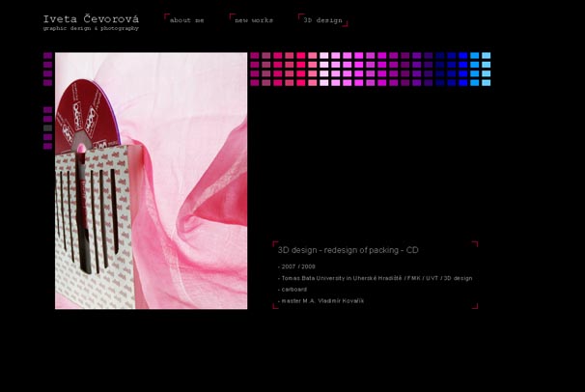Viewport: 585px width, 392px height.
Task: Open the 'about me' page
Action: pyautogui.click(x=186, y=19)
